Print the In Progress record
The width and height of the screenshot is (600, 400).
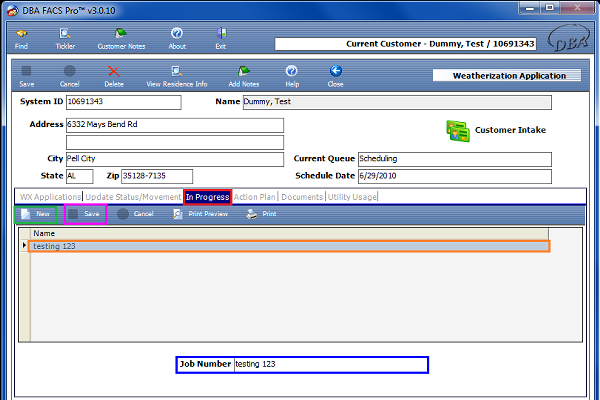(x=261, y=214)
